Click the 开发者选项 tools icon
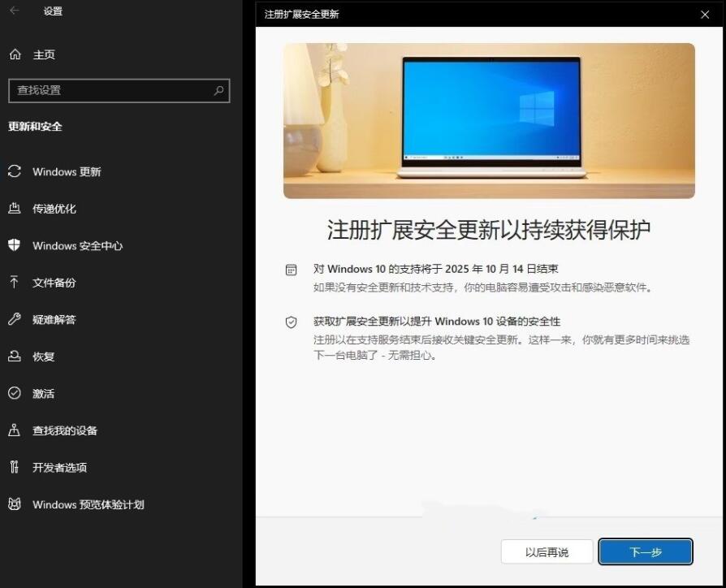Screen dimensions: 726x588 pos(15,467)
